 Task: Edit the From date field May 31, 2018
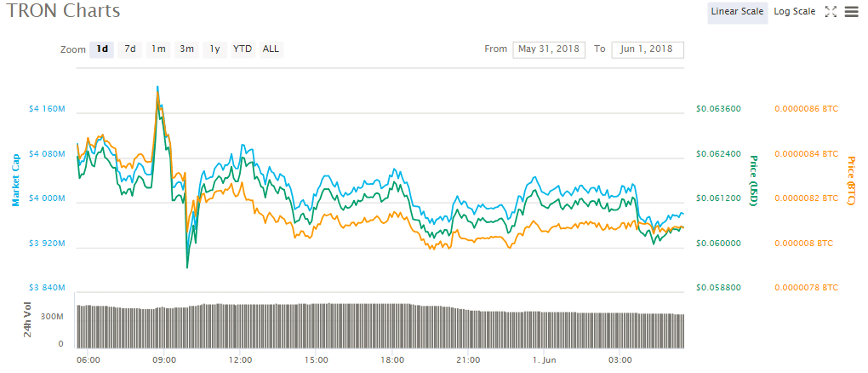549,49
